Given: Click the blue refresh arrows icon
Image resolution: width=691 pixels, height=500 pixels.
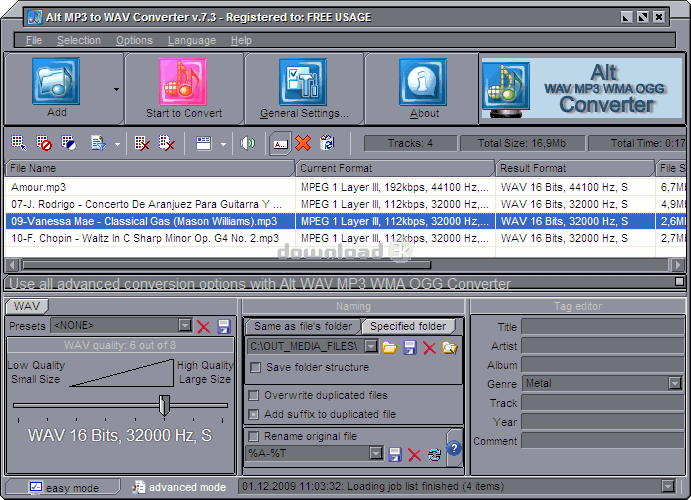Looking at the screenshot, I should tap(435, 454).
